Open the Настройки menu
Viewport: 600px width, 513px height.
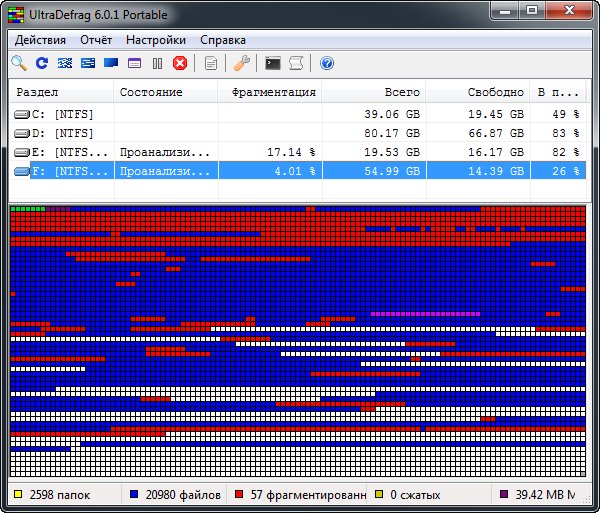coord(156,40)
